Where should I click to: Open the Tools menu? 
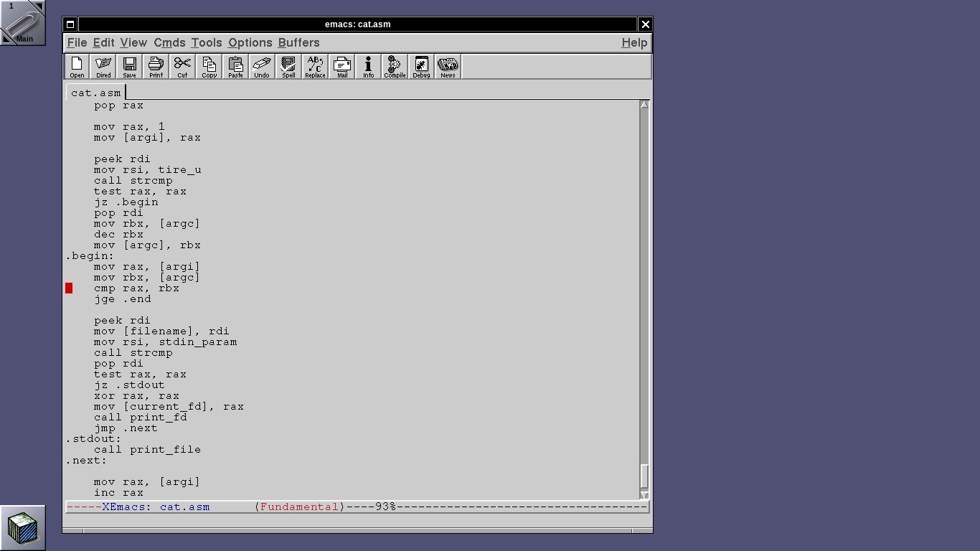tap(207, 43)
